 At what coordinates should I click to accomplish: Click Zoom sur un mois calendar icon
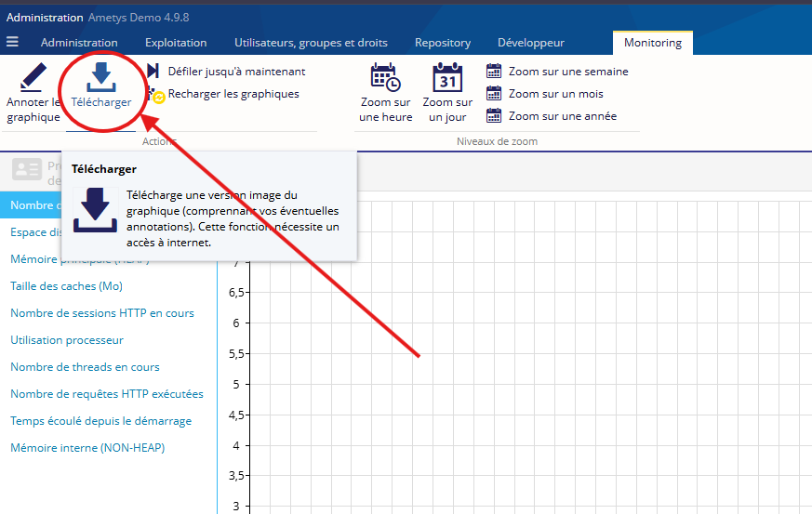[x=494, y=94]
